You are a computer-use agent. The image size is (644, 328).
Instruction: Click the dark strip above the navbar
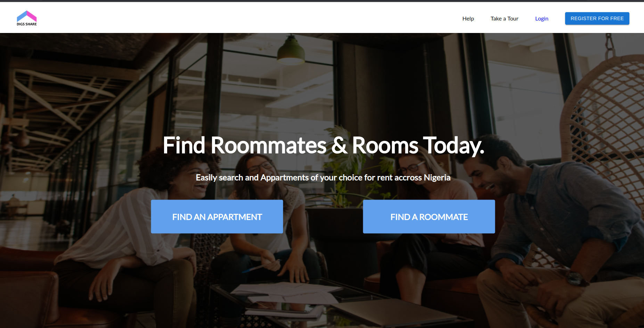(322, 1)
